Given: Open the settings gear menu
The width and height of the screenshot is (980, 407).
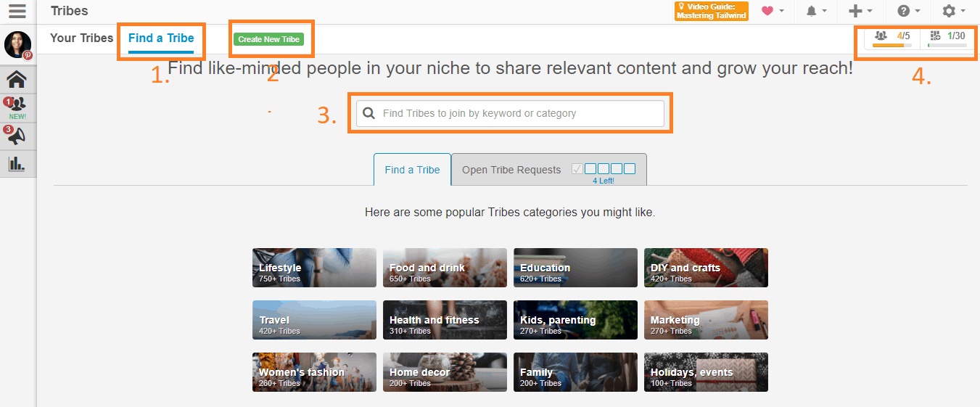Looking at the screenshot, I should tap(949, 11).
